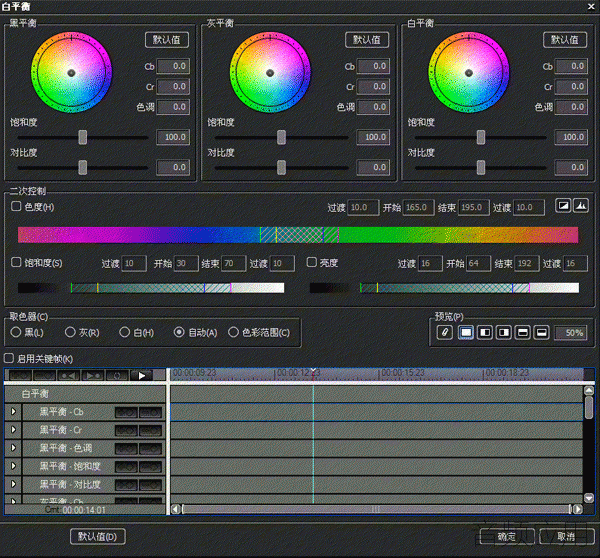The height and width of the screenshot is (558, 600).
Task: Enable the 饱和度(S) checkbox
Action: [x=16, y=262]
